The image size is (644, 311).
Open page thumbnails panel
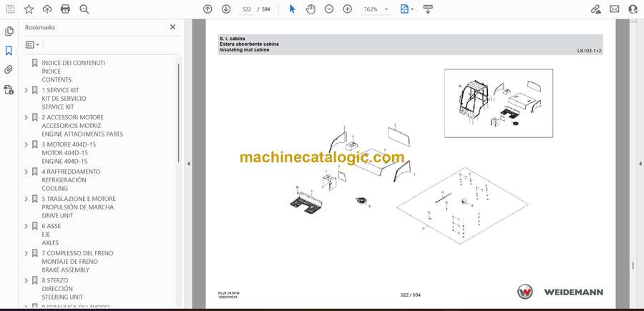(x=9, y=31)
